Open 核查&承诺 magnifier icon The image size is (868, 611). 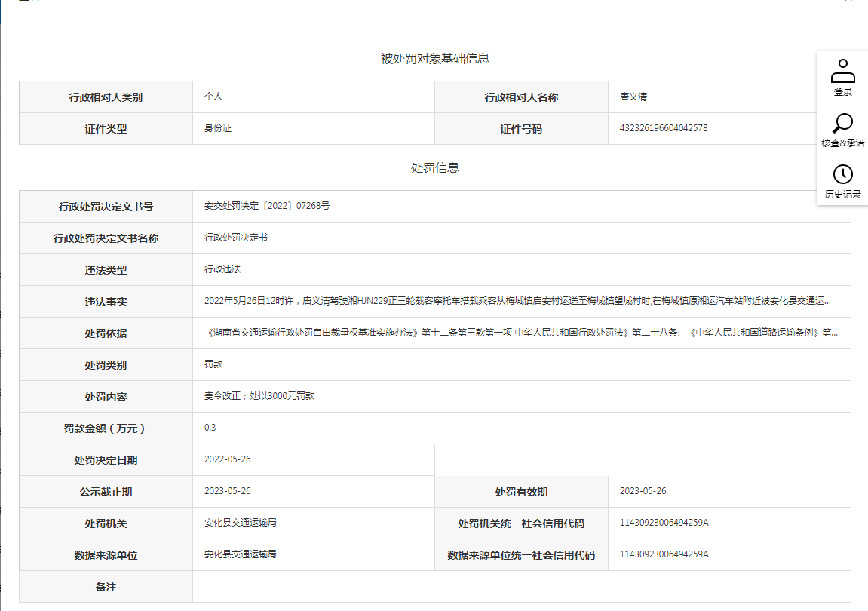[842, 124]
